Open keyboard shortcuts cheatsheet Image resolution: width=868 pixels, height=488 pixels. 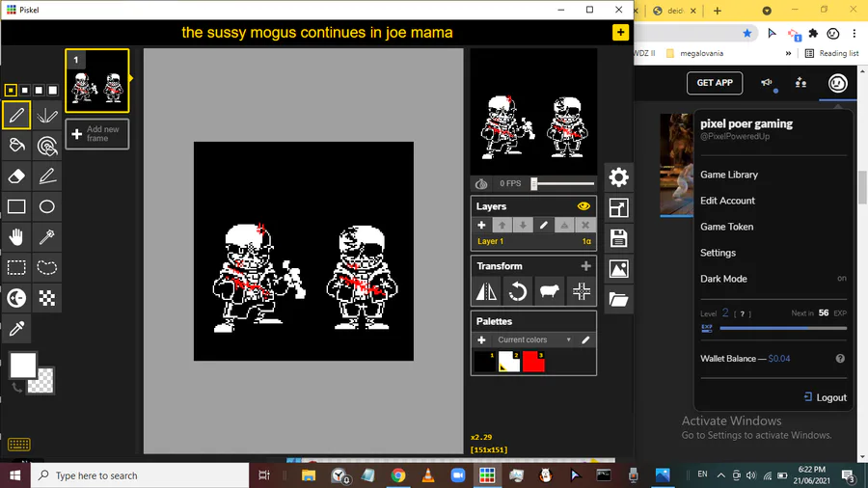click(x=19, y=445)
